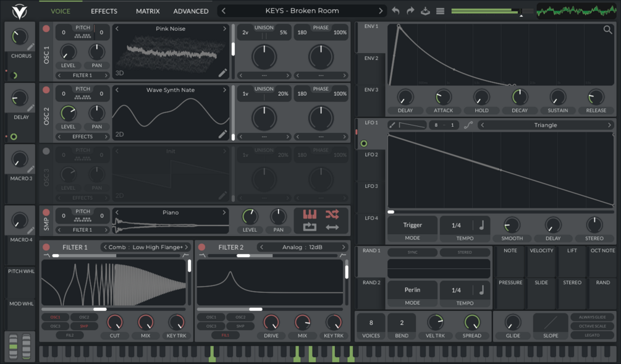621x364 pixels.
Task: Switch to the EFFECTS tab
Action: click(x=104, y=11)
